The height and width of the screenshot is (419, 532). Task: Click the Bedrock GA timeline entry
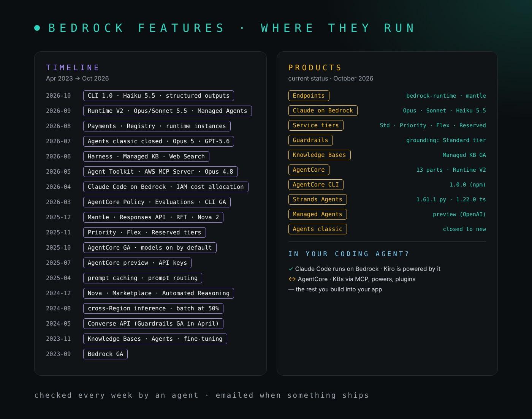105,354
